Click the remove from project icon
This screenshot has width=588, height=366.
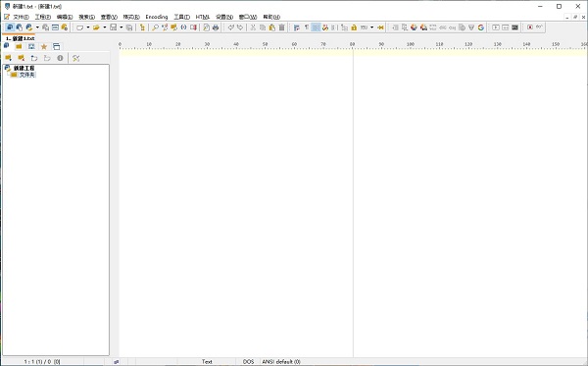coord(22,58)
